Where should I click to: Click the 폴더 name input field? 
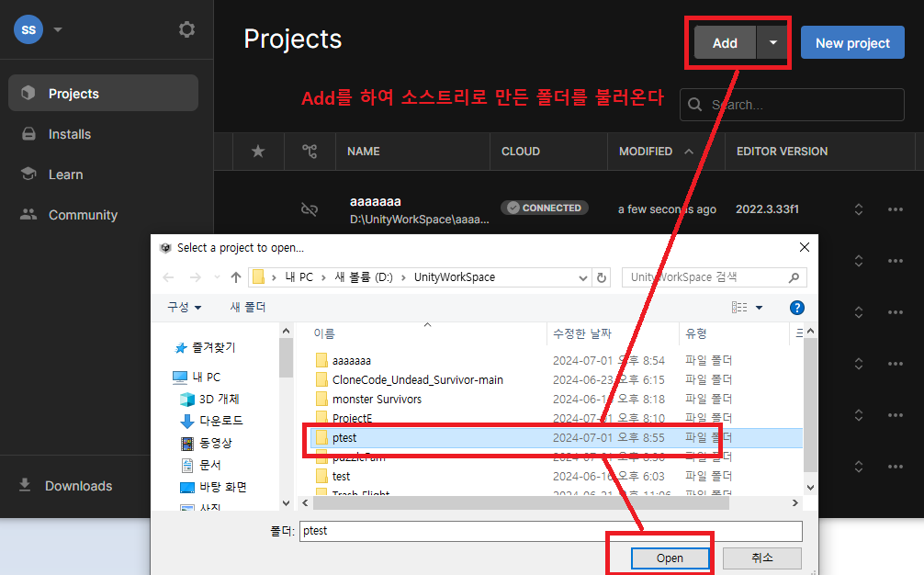click(x=550, y=531)
